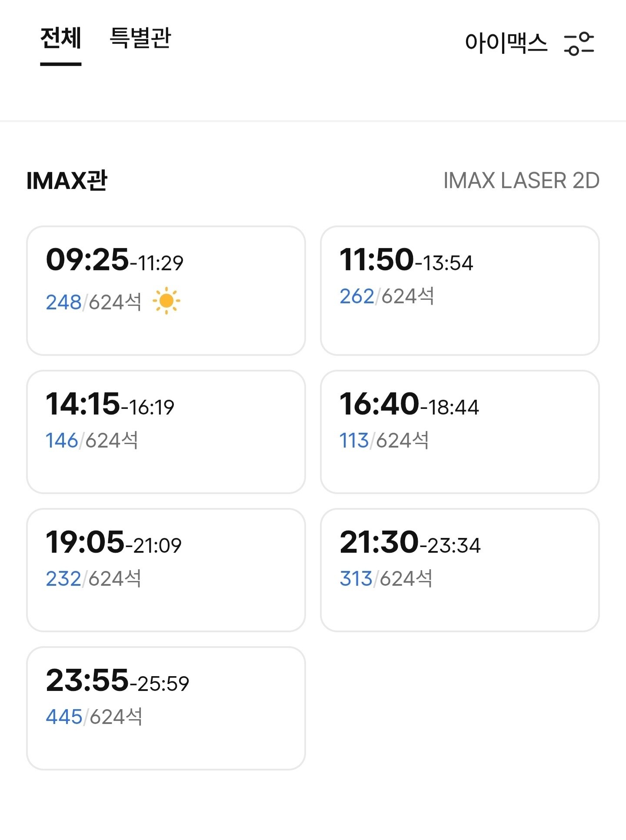
Task: Click the IMAX관 theater heading
Action: pyautogui.click(x=67, y=181)
